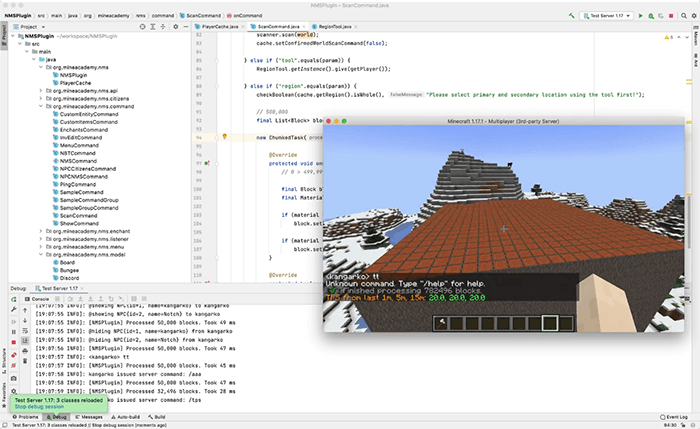700x429 pixels.
Task: Open Search Everywhere magnifier icon
Action: coord(683,16)
